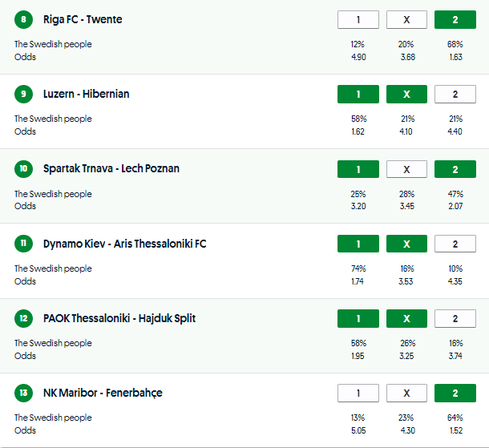Screen dimensions: 489x448
Task: Toggle home win 1 for Dynamo Kiev match
Action: [358, 244]
